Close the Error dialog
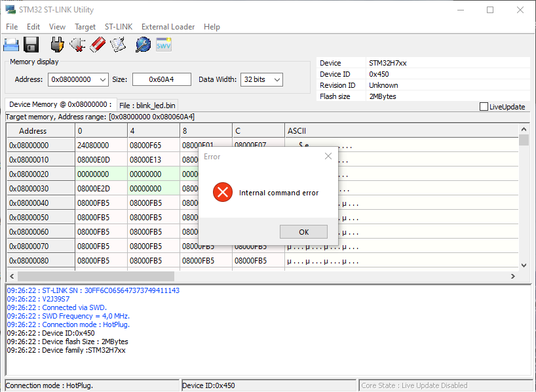 tap(328, 156)
